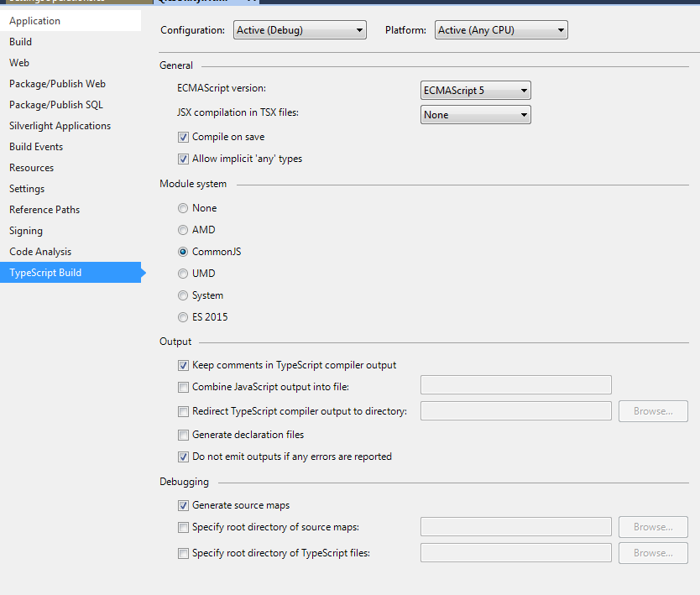Toggle Allow implicit 'any' types

tap(183, 159)
